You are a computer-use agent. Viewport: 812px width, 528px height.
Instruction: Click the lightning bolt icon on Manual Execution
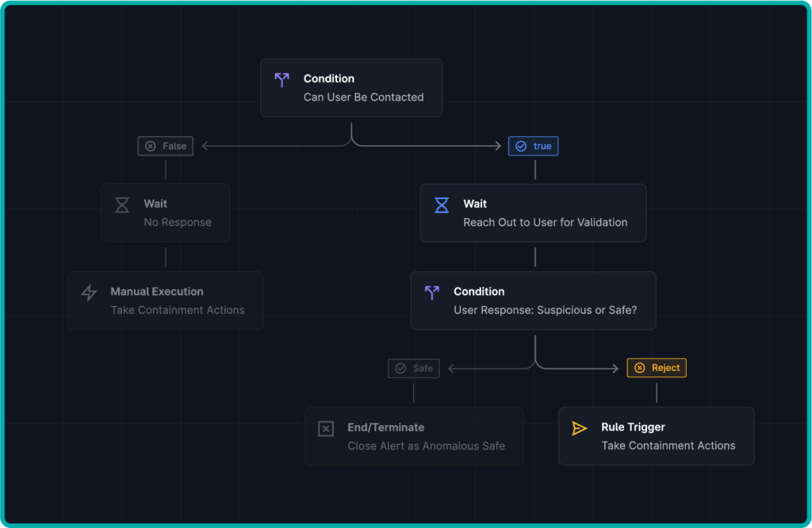(x=89, y=292)
